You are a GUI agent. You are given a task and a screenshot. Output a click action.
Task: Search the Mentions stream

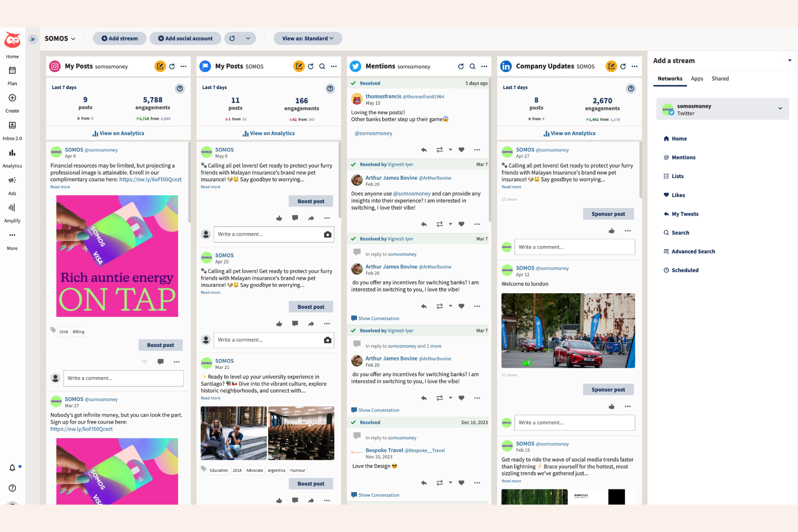point(472,66)
